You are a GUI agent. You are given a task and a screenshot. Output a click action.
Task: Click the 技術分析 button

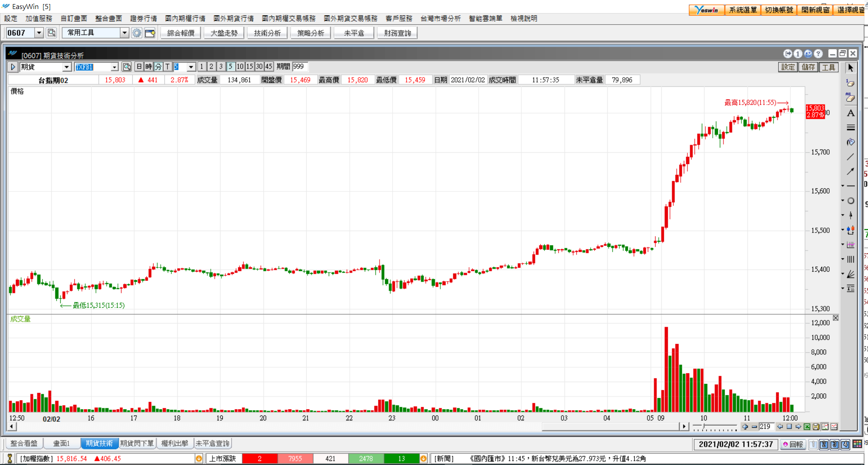pyautogui.click(x=267, y=33)
